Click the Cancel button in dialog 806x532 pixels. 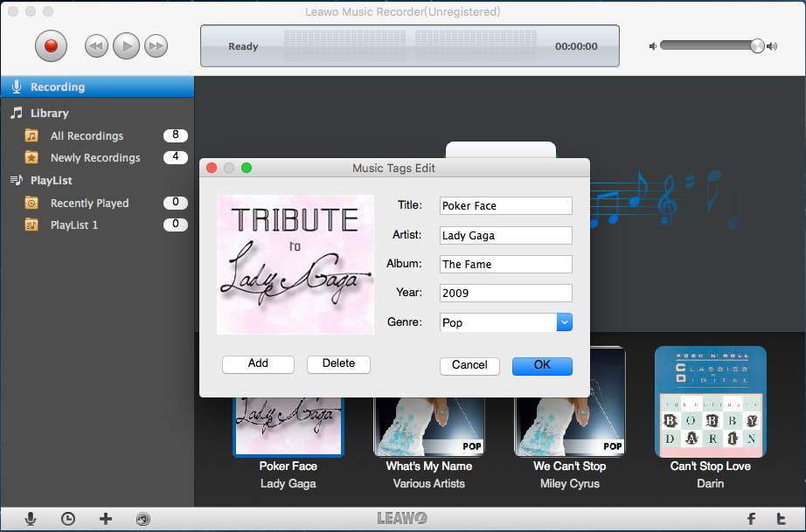click(469, 365)
